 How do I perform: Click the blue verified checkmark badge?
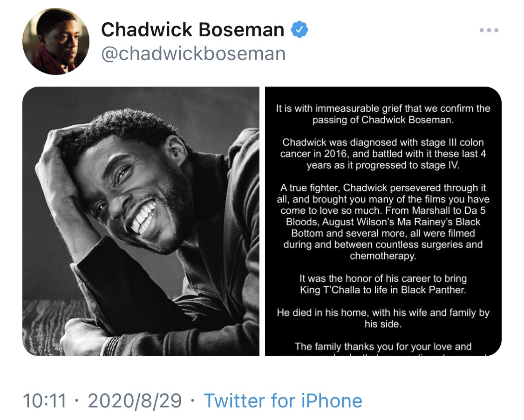click(299, 29)
